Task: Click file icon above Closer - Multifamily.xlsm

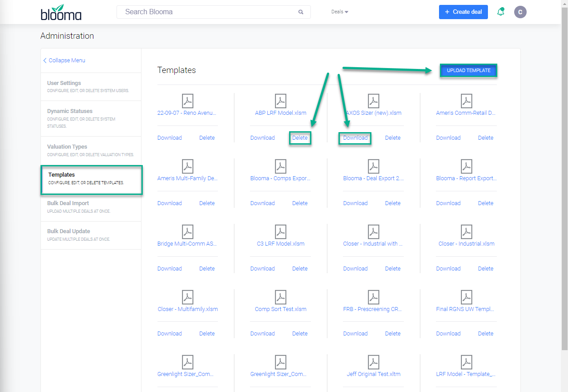Action: pyautogui.click(x=188, y=297)
